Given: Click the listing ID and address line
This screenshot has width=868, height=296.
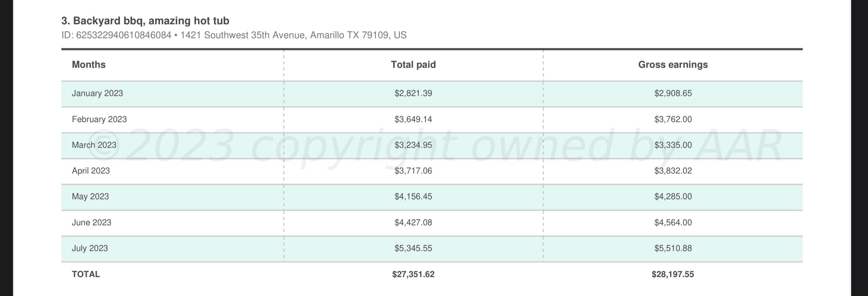Looking at the screenshot, I should coord(234,35).
